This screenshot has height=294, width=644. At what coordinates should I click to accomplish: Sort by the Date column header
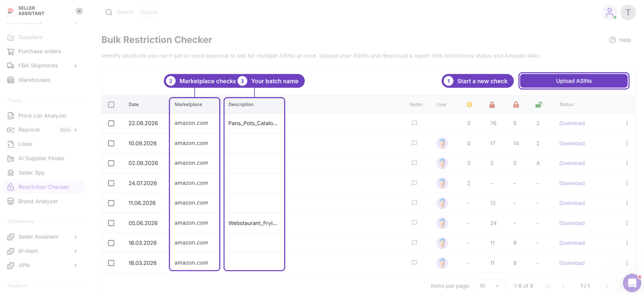[x=133, y=104]
